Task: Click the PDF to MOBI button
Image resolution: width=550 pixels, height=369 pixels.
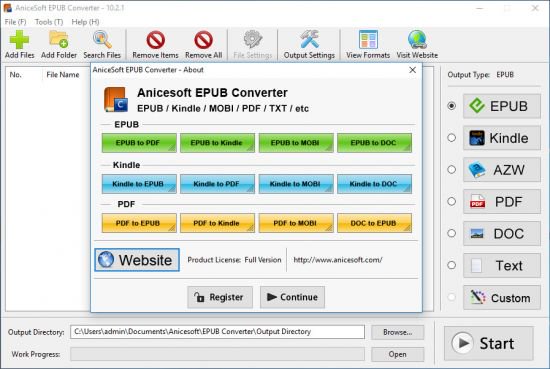Action: click(x=296, y=223)
